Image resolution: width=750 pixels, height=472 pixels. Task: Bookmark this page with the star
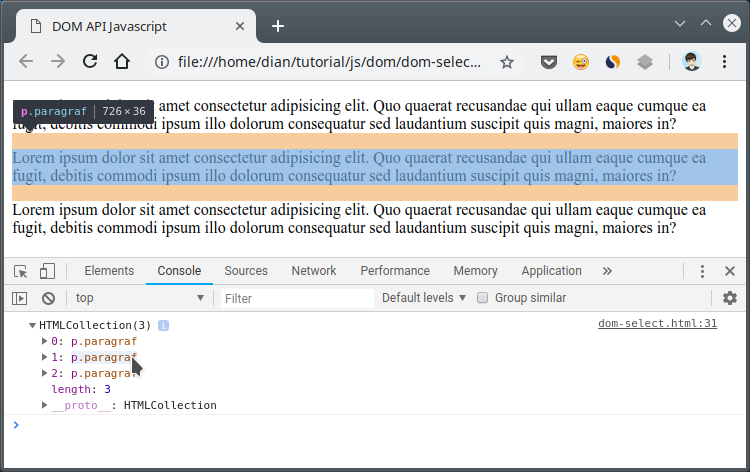click(507, 62)
